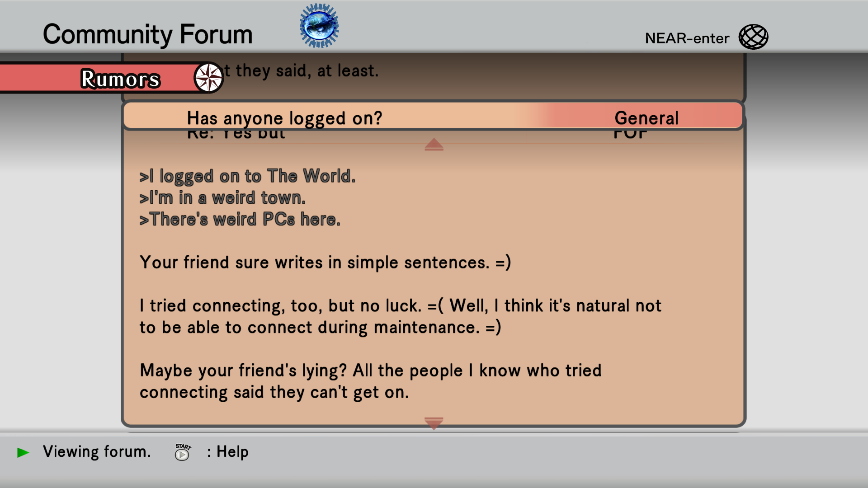Click the compass star icon on Rumors
The width and height of the screenshot is (868, 488).
(208, 78)
